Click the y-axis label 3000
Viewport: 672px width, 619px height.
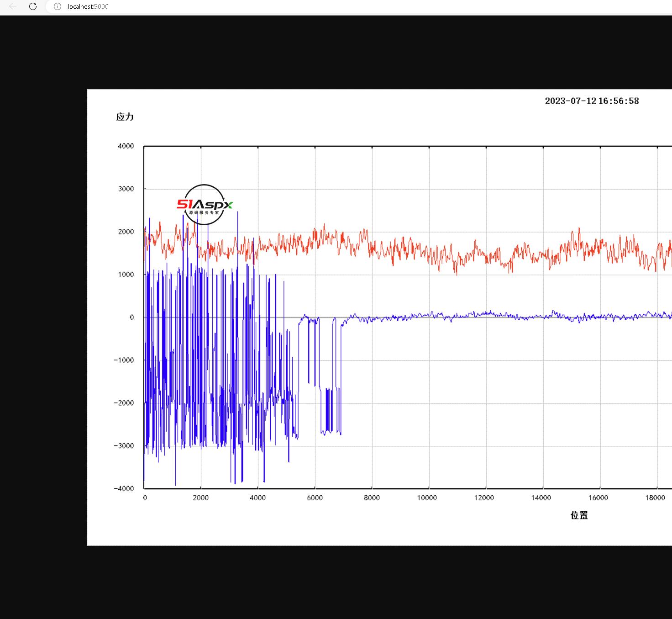(x=126, y=189)
